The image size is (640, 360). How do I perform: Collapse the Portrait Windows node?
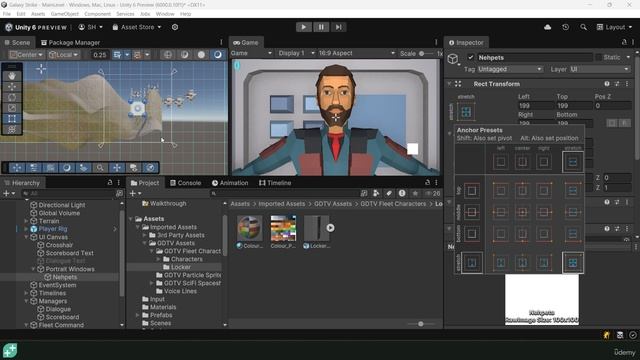tap(33, 269)
